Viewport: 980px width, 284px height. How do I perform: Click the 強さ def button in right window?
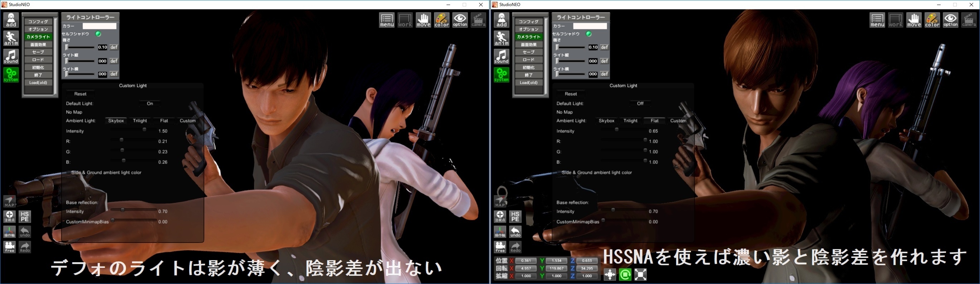click(x=604, y=47)
